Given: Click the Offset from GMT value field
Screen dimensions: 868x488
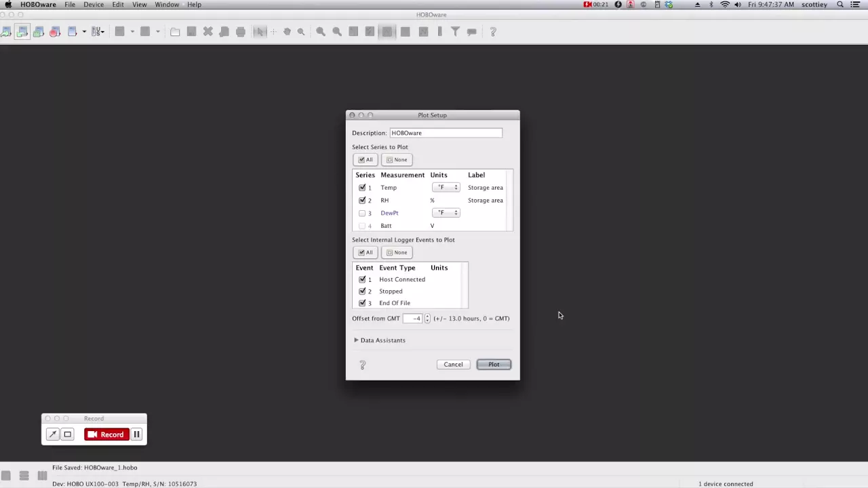Looking at the screenshot, I should 412,319.
